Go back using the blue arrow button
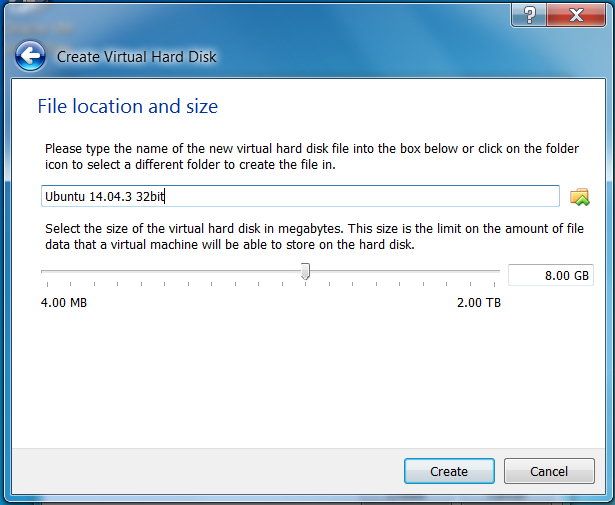615x505 pixels. pyautogui.click(x=30, y=56)
